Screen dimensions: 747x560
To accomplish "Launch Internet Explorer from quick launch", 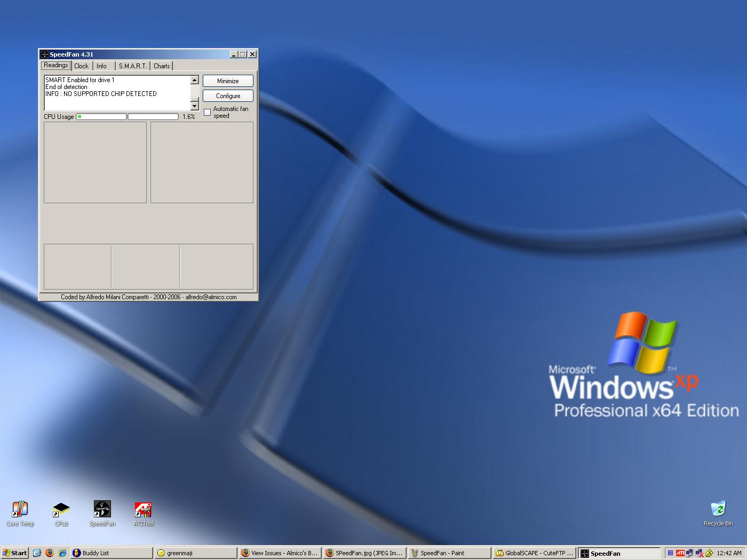I will coord(62,553).
